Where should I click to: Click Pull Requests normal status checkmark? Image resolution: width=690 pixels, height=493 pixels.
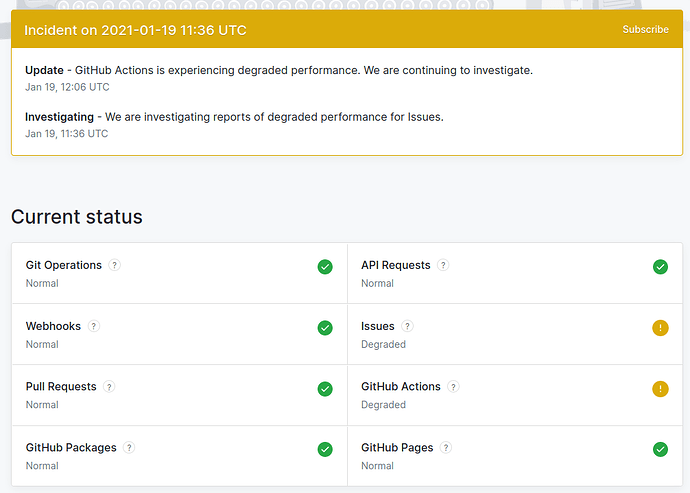click(325, 389)
